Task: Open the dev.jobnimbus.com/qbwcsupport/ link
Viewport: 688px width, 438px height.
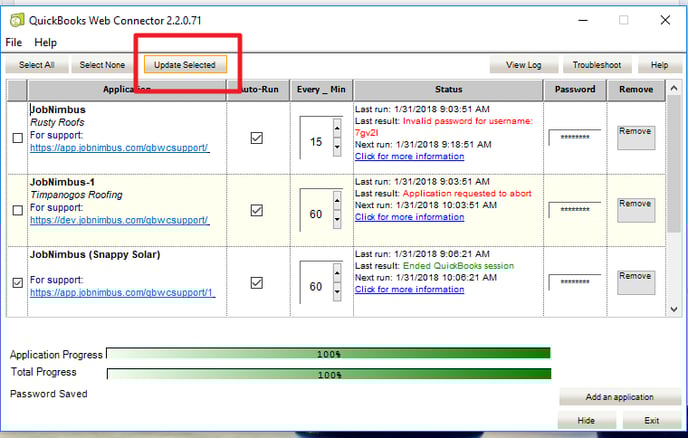Action: (119, 220)
